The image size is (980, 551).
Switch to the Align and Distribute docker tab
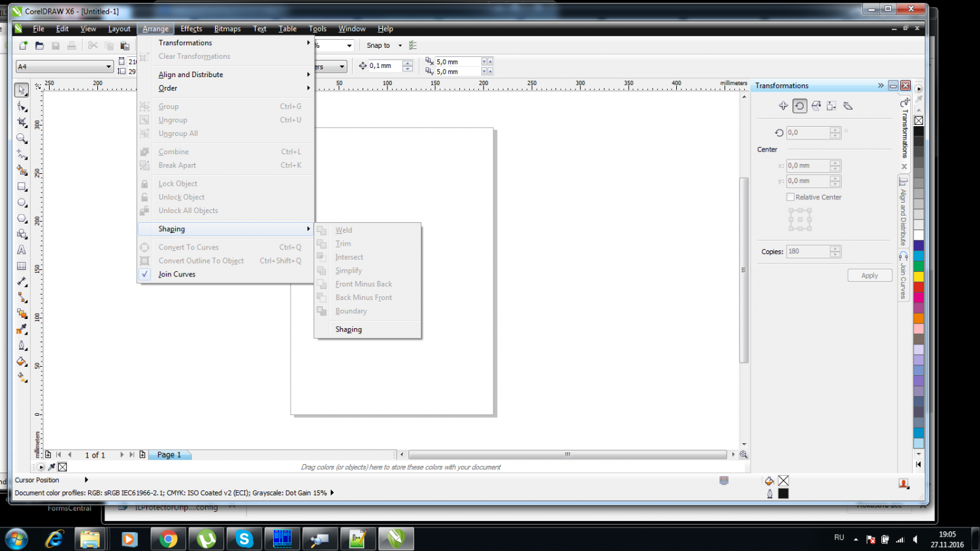coord(904,212)
